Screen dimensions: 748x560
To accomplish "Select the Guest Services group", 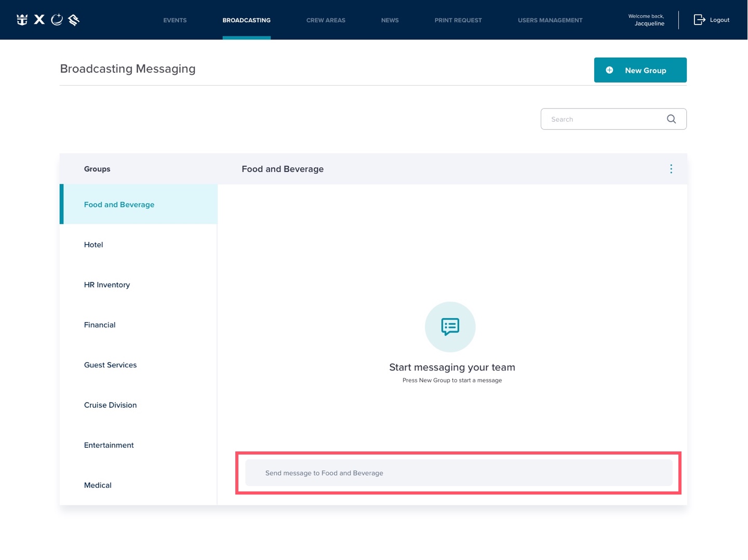I will click(110, 365).
